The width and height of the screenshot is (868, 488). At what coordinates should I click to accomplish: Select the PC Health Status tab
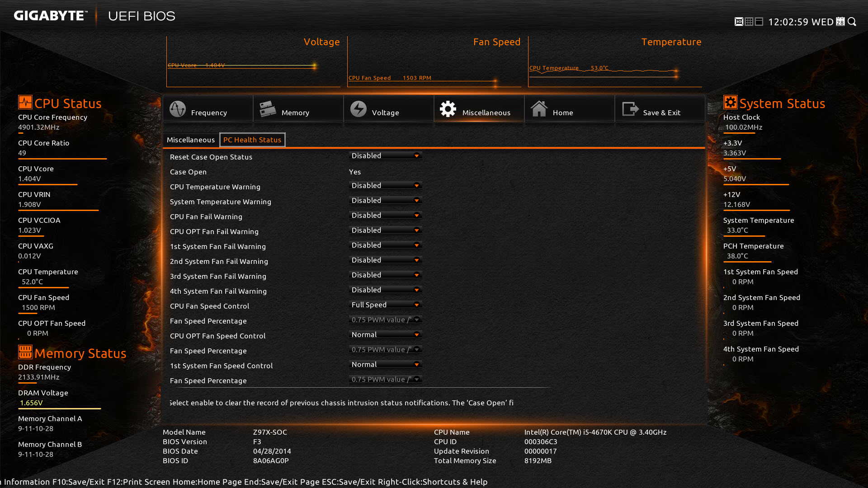[252, 140]
